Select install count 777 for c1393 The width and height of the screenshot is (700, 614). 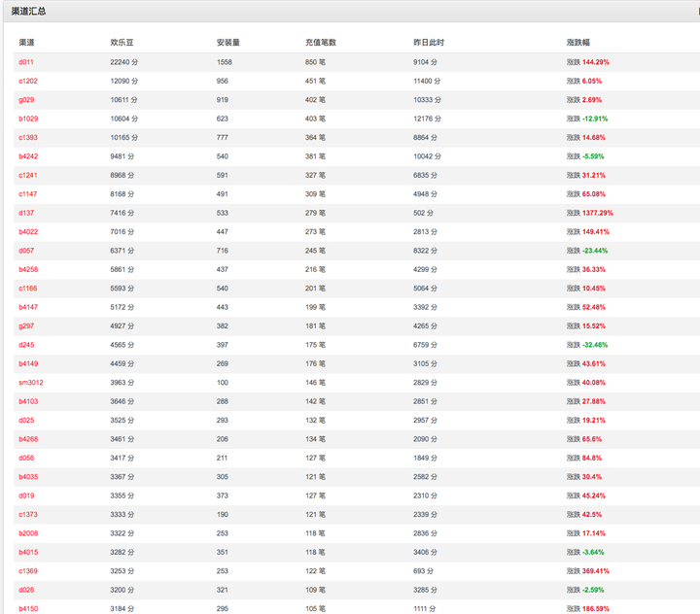(x=223, y=137)
